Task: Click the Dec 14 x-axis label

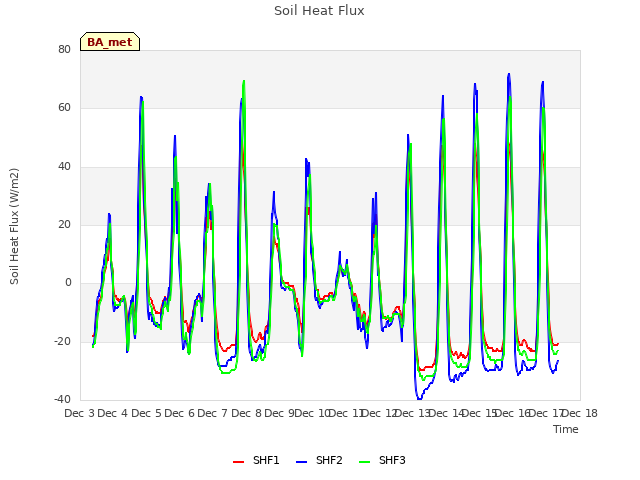Action: pyautogui.click(x=446, y=413)
